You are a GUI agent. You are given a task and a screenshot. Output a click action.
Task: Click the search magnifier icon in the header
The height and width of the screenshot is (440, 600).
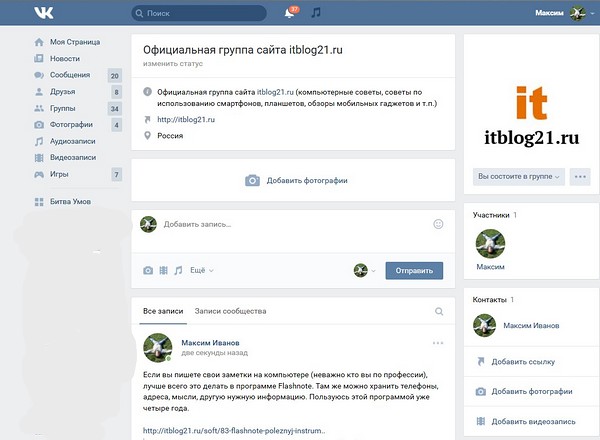(x=139, y=13)
